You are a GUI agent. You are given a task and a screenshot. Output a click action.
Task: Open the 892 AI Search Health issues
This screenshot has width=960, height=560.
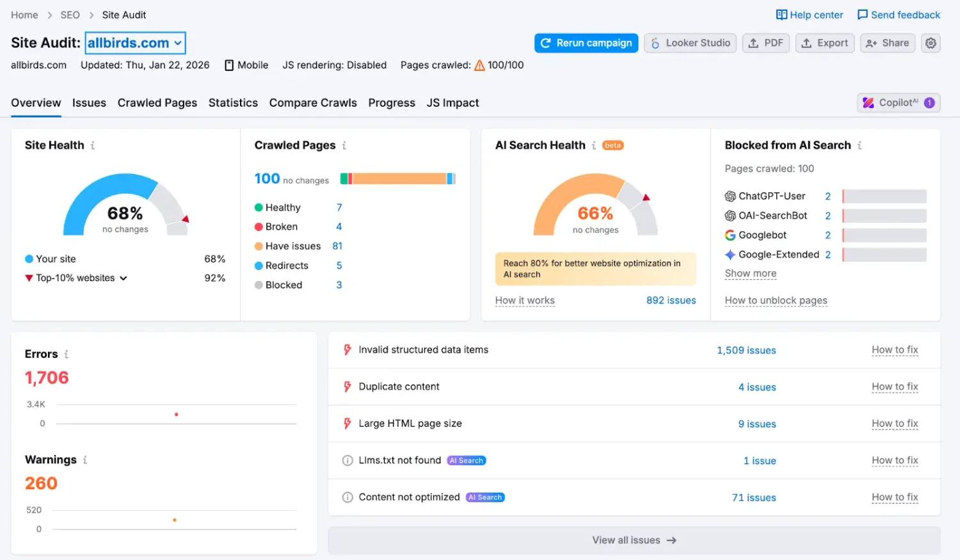(671, 300)
